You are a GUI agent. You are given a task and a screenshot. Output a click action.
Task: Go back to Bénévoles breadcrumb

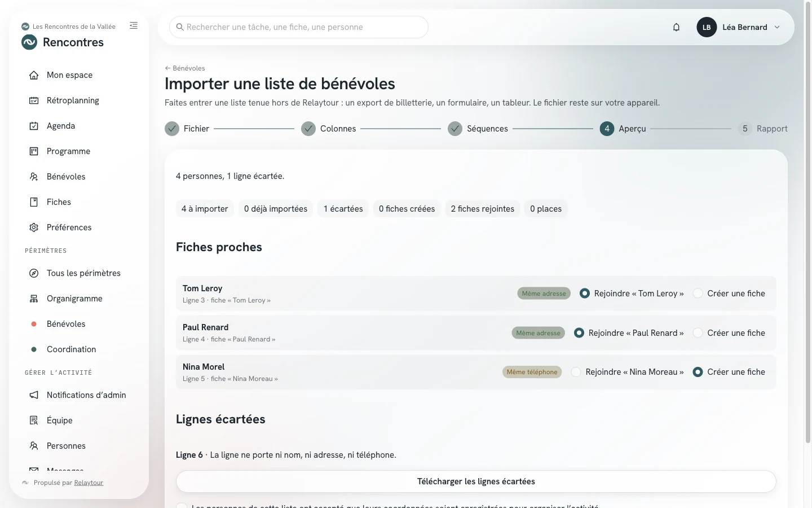point(185,68)
